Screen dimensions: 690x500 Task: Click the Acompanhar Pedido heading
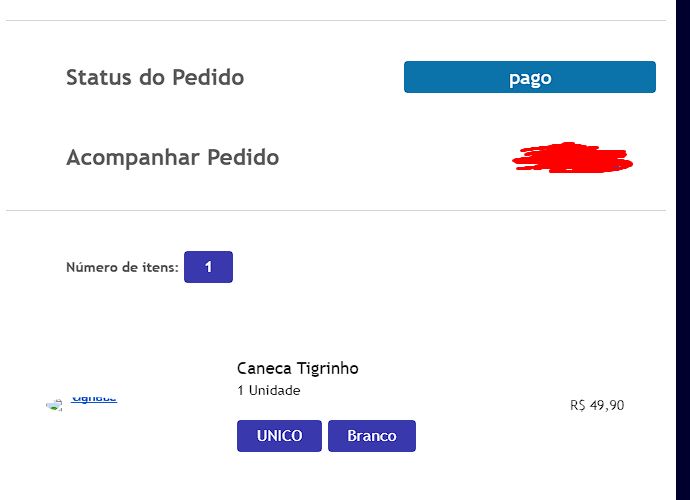[172, 158]
